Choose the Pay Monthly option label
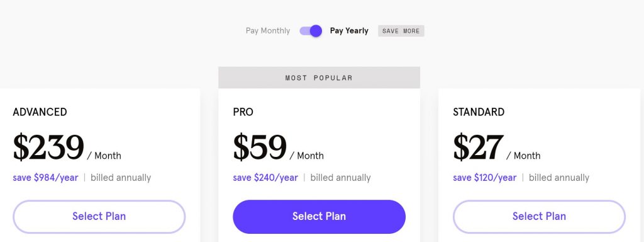Image resolution: width=644 pixels, height=242 pixels. point(268,31)
